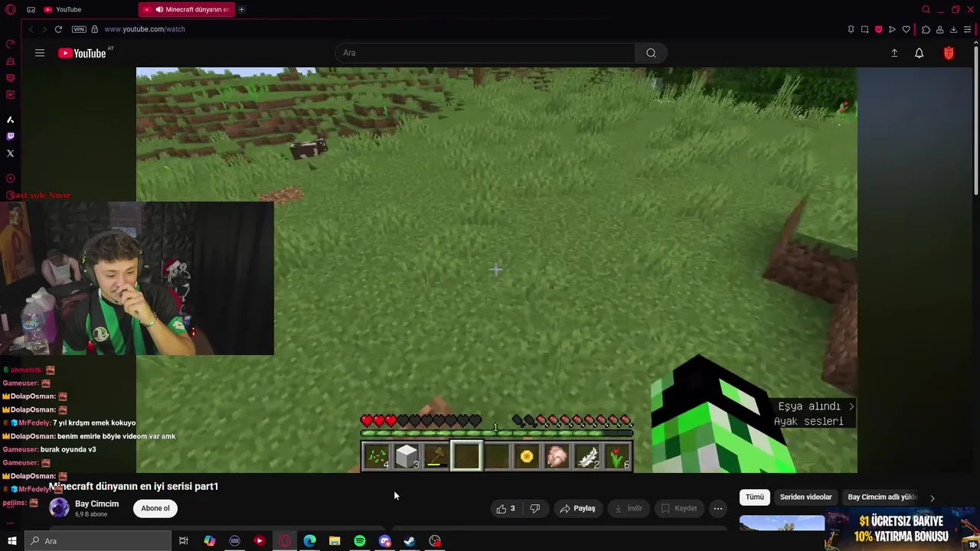The height and width of the screenshot is (551, 980).
Task: Bookmark page with heart icon
Action: [x=906, y=29]
